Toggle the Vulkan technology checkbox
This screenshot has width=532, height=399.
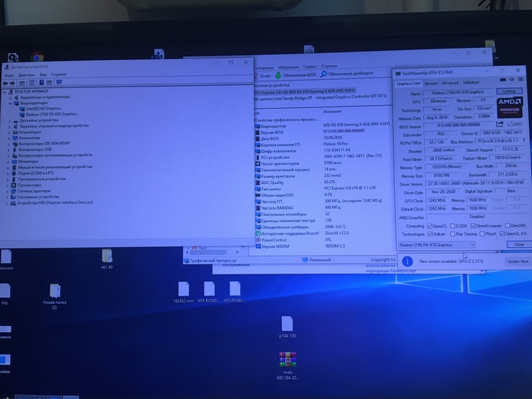[430, 234]
